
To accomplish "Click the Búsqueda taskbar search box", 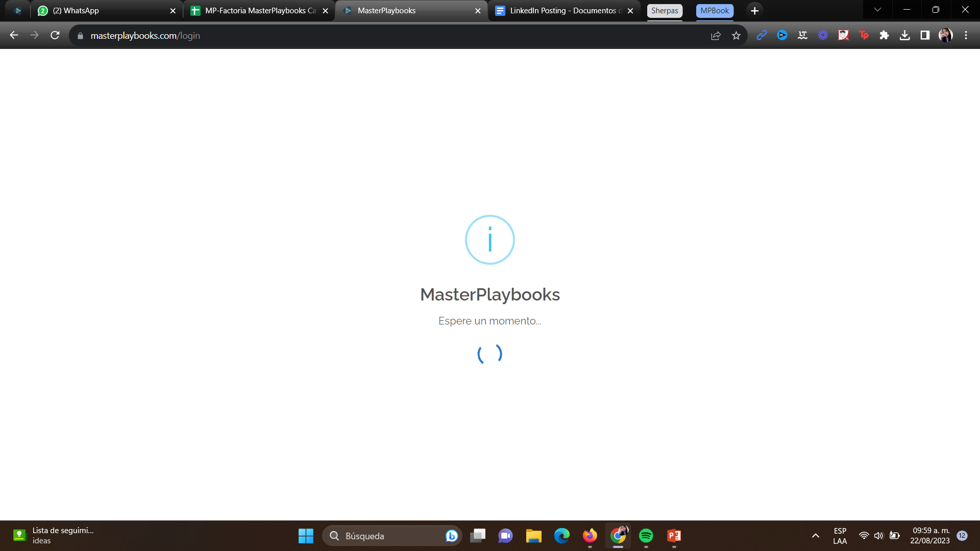I will (391, 536).
